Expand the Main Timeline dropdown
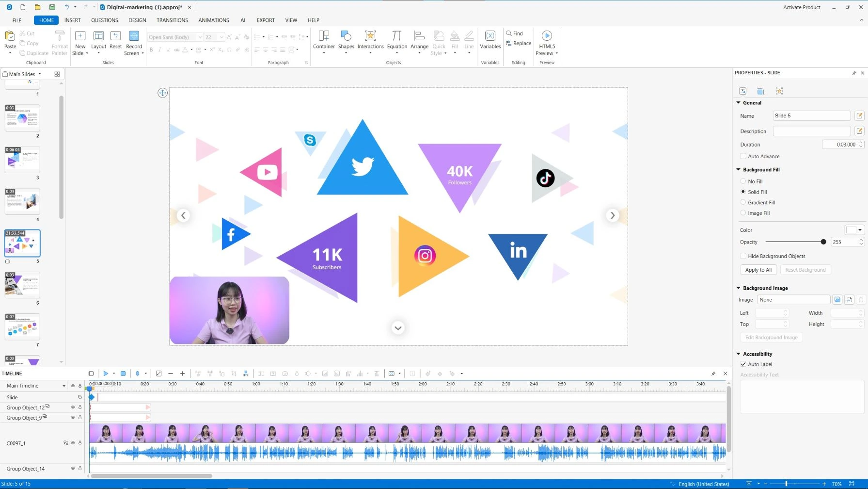868x489 pixels. tap(63, 386)
